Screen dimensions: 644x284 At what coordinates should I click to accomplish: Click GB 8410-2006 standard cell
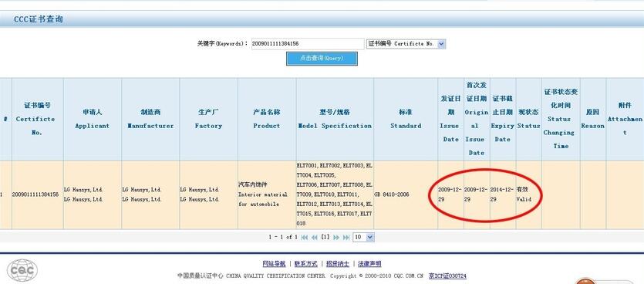pos(406,194)
